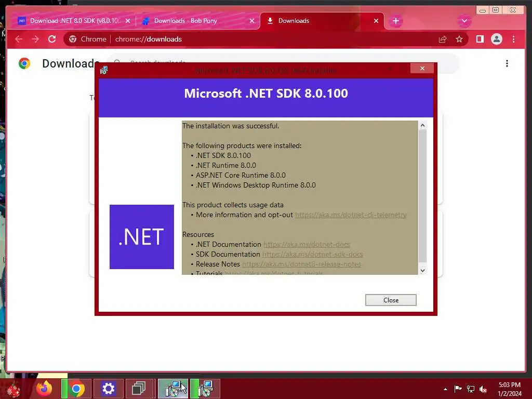Select the second installer taskbar icon
The width and height of the screenshot is (532, 399).
click(205, 389)
